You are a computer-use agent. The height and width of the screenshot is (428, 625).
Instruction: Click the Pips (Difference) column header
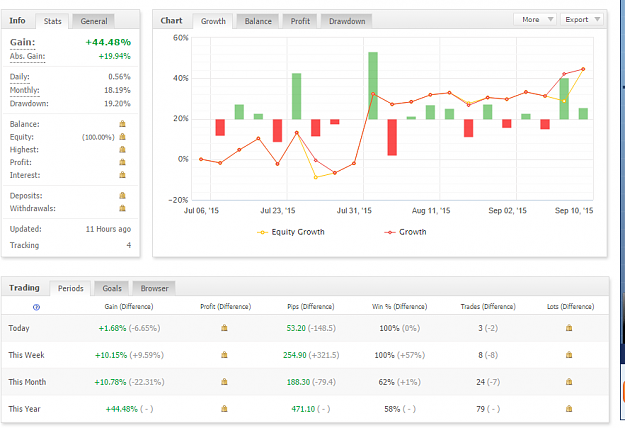pyautogui.click(x=311, y=306)
